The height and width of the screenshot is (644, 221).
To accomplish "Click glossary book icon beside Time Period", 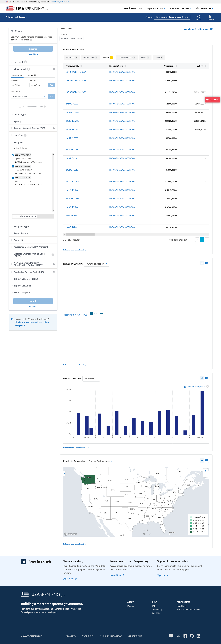I will [x=54, y=69].
